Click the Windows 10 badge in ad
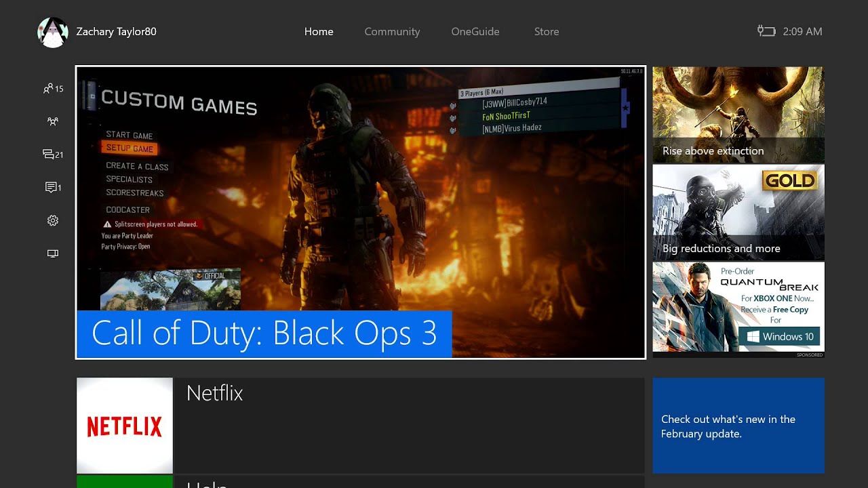This screenshot has height=488, width=868. tap(779, 337)
